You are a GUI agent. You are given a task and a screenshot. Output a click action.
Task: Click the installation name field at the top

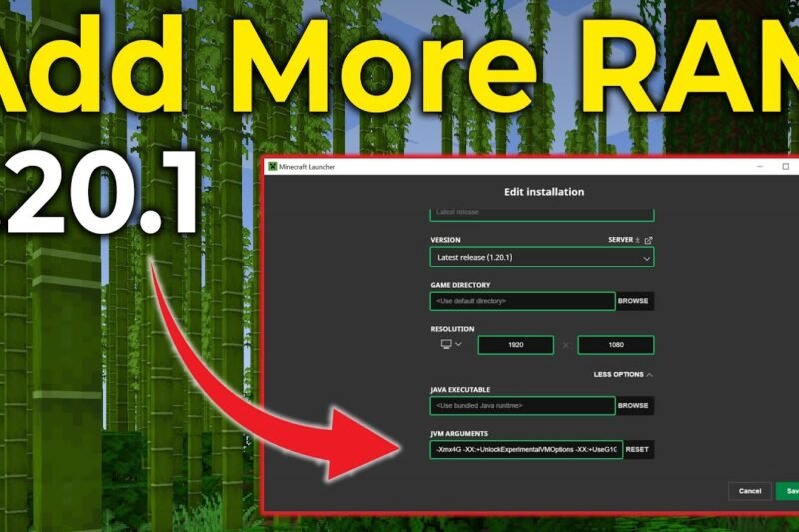[x=542, y=214]
